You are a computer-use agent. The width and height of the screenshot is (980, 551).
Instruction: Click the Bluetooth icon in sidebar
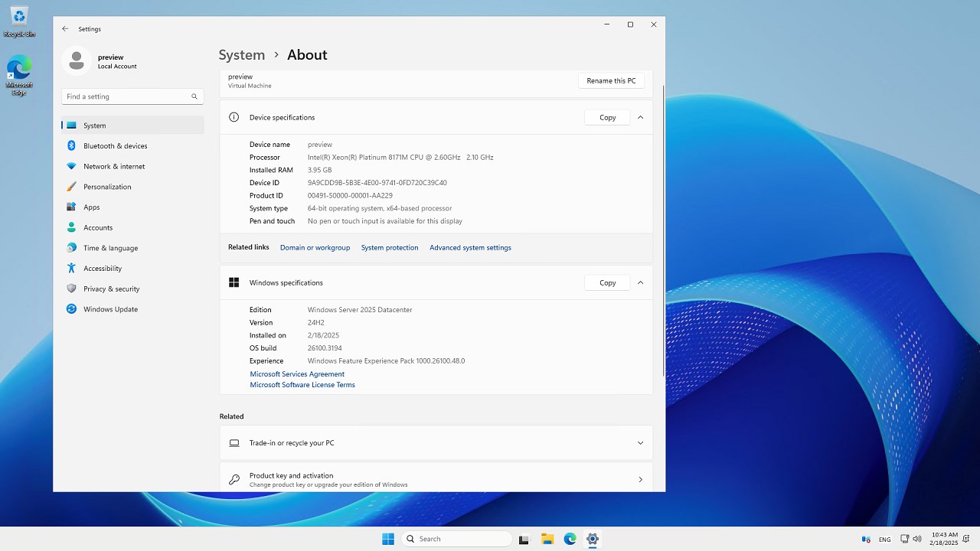[x=71, y=145]
